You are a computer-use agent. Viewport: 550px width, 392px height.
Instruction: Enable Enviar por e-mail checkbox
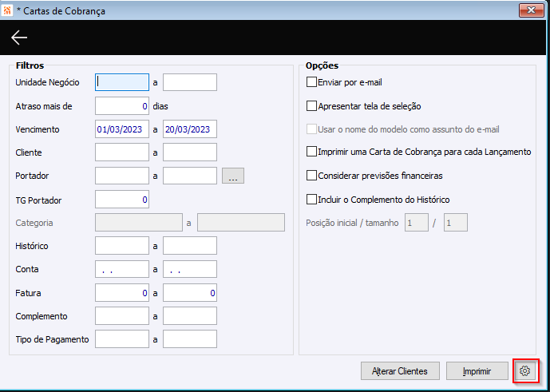311,82
